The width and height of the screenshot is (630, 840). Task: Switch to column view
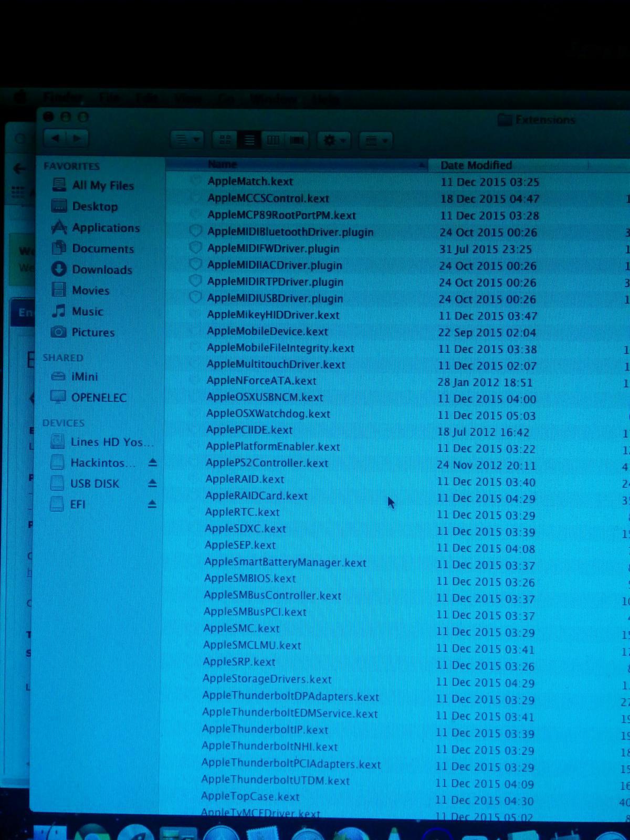coord(273,140)
